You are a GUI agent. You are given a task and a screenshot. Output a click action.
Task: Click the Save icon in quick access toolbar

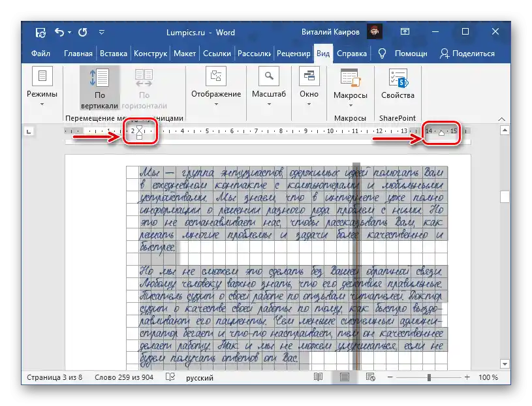pyautogui.click(x=40, y=31)
